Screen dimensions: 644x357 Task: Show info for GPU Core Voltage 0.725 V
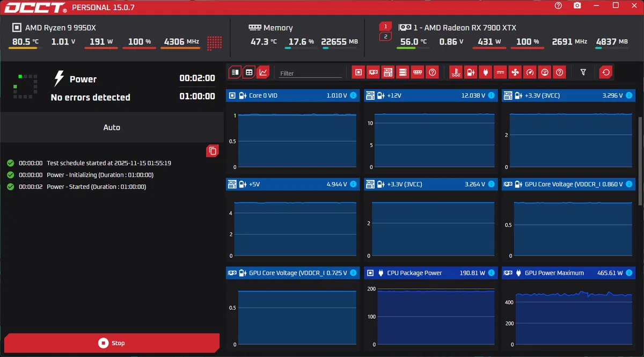click(x=353, y=273)
